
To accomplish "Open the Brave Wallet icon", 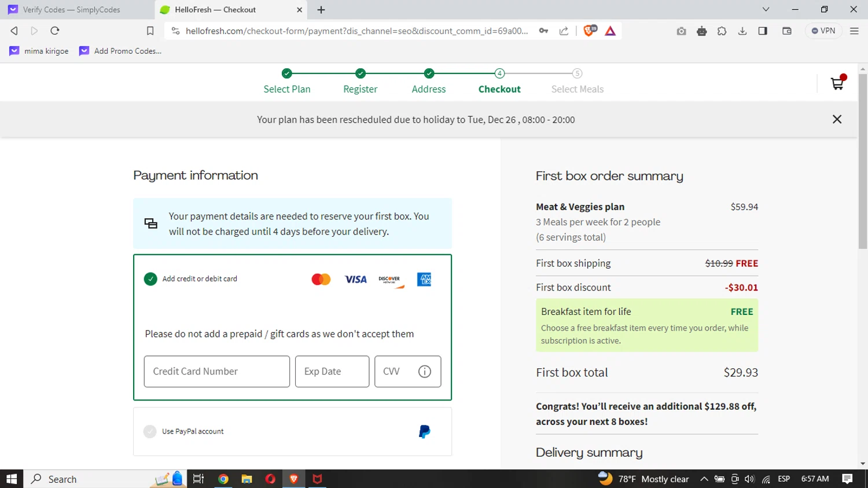I will coord(786,31).
